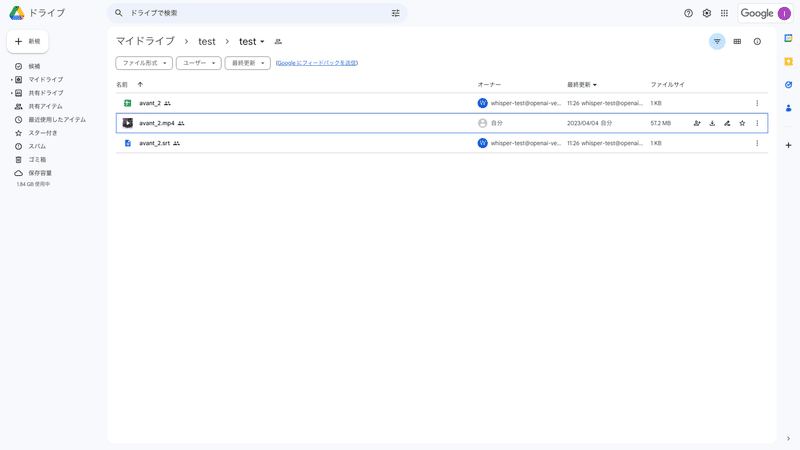The image size is (800, 450).
Task: Click the search magnifier icon
Action: click(x=118, y=13)
